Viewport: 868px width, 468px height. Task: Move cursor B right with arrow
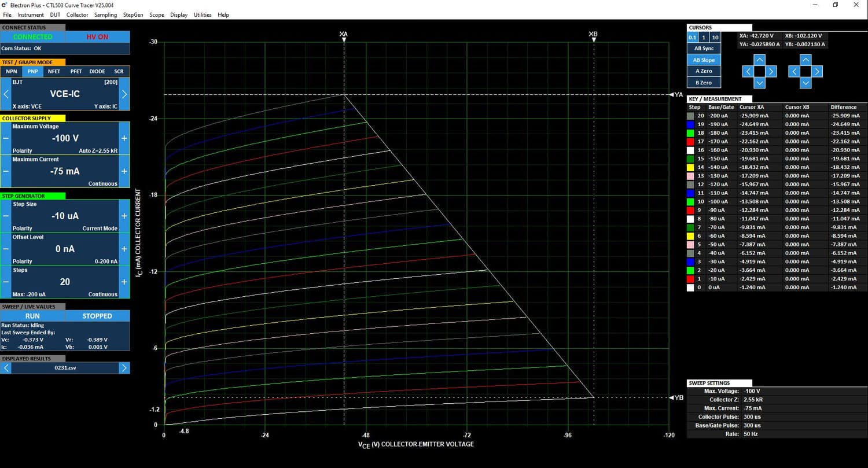click(816, 71)
